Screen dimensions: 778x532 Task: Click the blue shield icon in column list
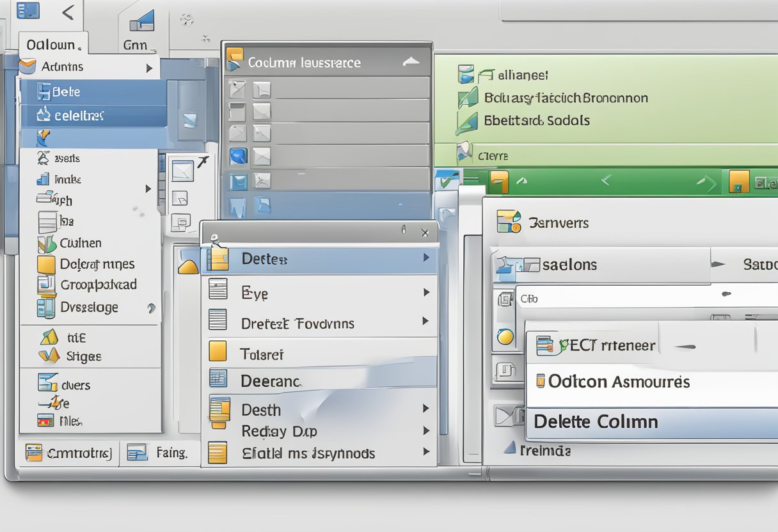(x=238, y=155)
